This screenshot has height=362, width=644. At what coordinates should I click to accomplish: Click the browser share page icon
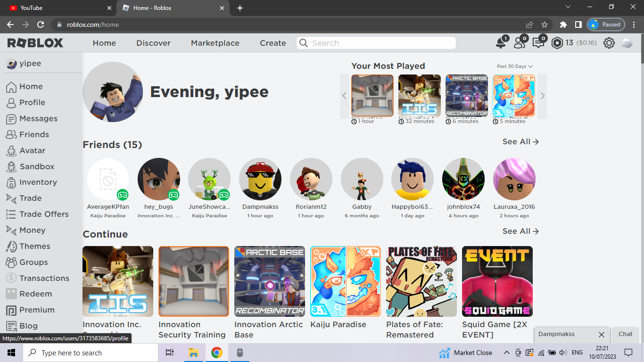point(529,25)
